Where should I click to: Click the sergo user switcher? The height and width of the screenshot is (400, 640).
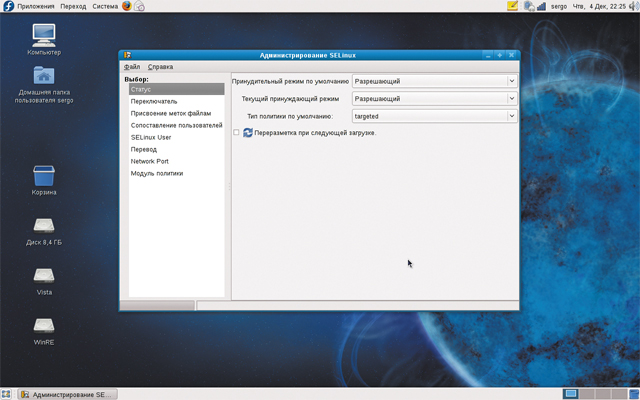(x=559, y=6)
